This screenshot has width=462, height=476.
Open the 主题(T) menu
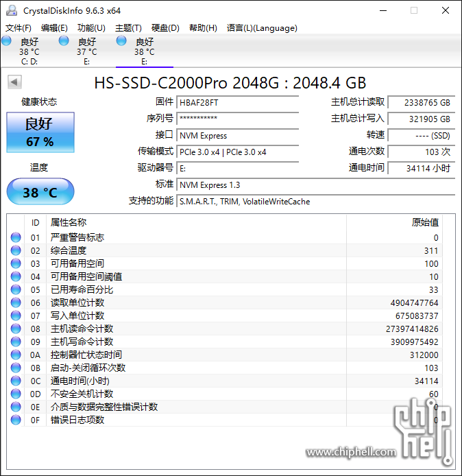(128, 28)
